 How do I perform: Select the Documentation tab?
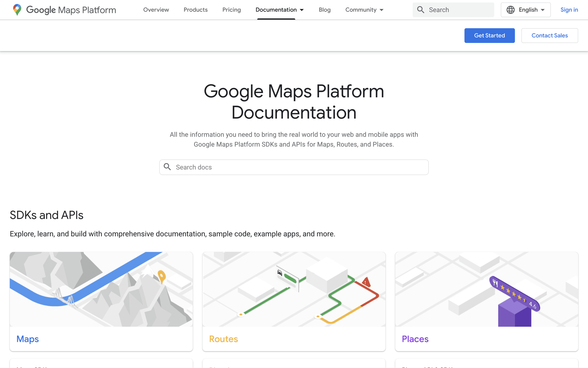click(x=276, y=10)
